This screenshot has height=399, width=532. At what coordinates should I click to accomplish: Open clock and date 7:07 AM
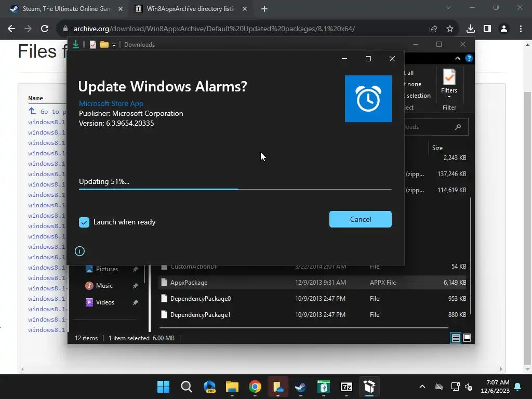tap(495, 387)
